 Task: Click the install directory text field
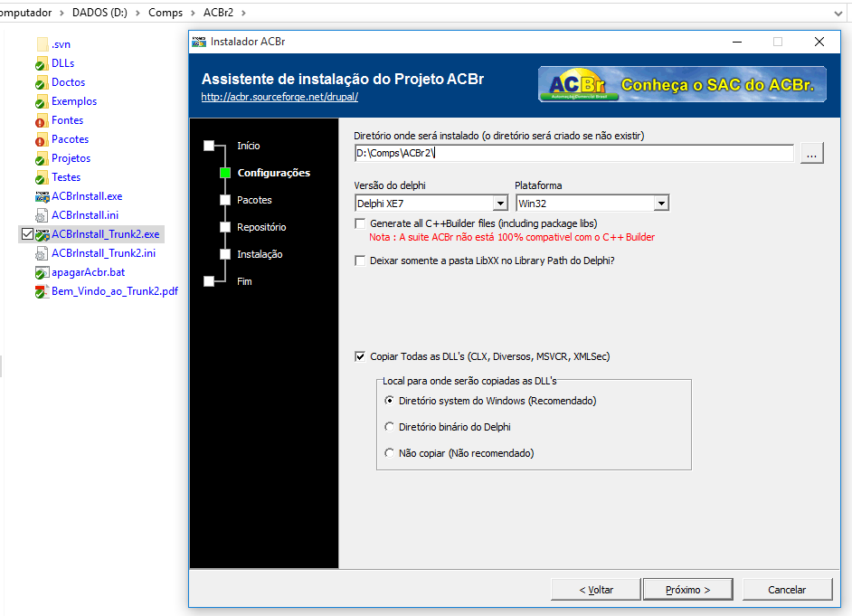pos(573,153)
